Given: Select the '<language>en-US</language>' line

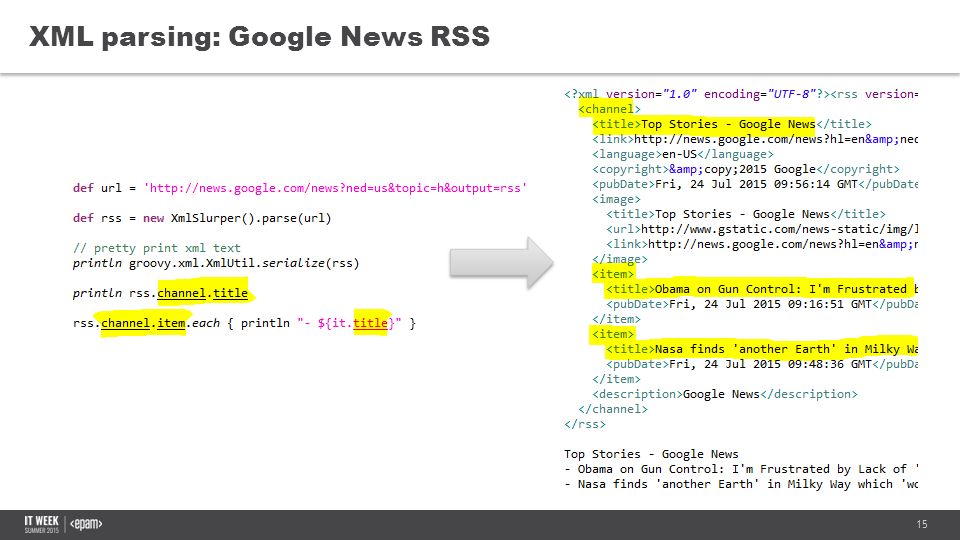Looking at the screenshot, I should pyautogui.click(x=683, y=154).
